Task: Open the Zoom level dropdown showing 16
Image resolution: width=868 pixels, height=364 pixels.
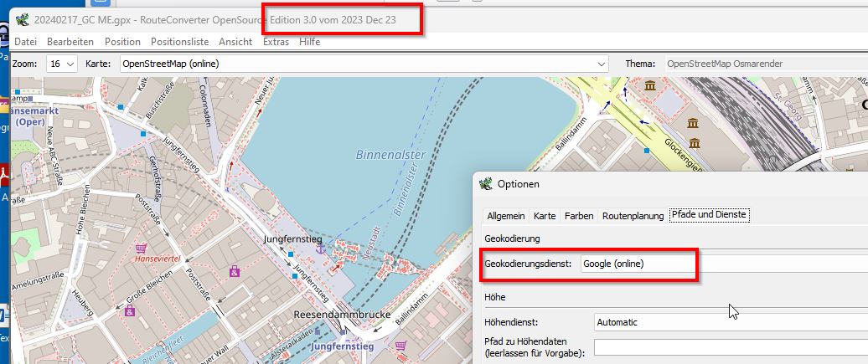Action: [x=62, y=64]
